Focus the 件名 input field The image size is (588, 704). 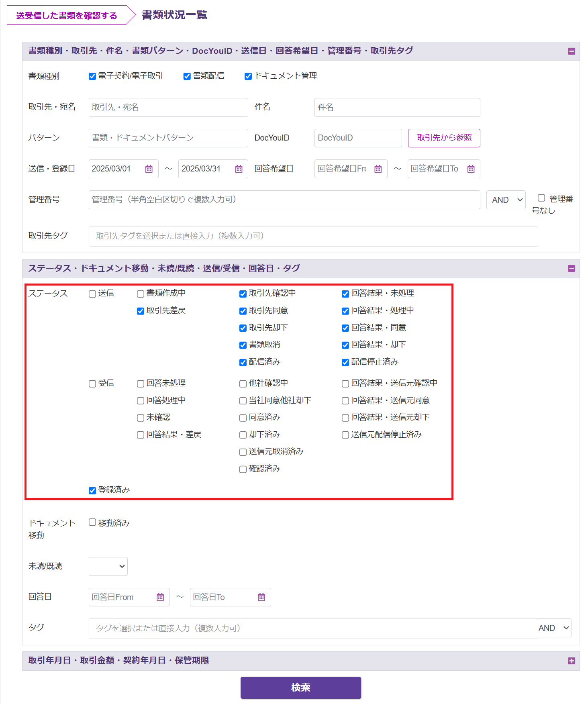pos(397,107)
